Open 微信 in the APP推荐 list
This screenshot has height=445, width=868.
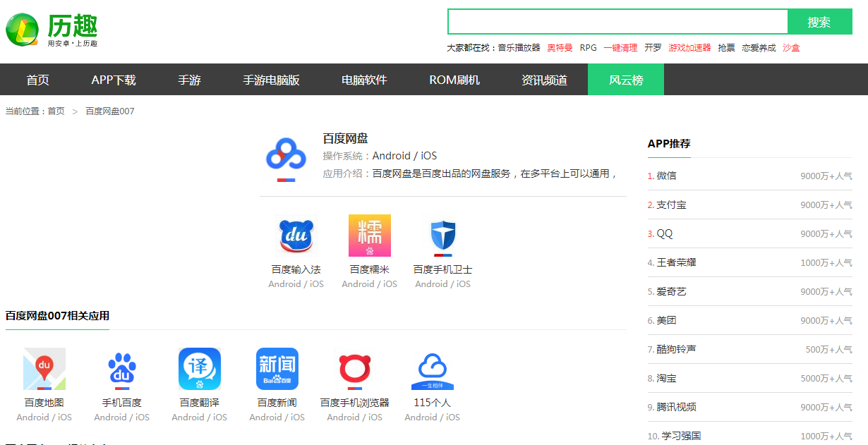[666, 176]
